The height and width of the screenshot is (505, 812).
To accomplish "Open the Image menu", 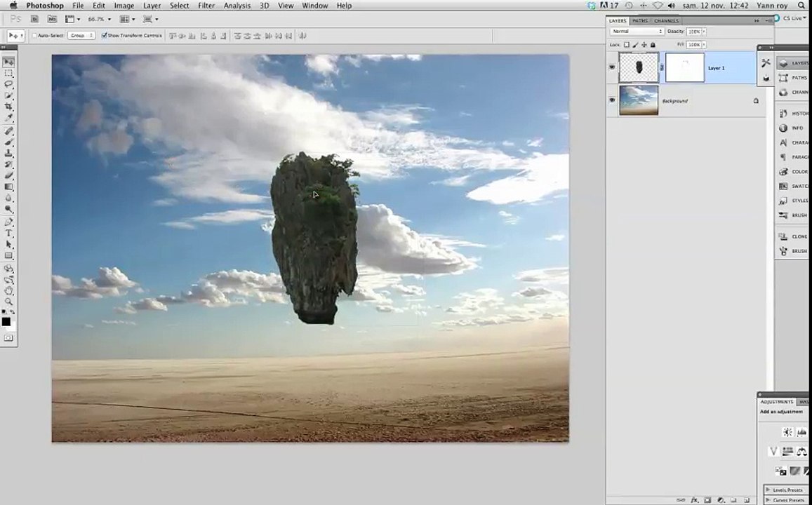I will (124, 6).
